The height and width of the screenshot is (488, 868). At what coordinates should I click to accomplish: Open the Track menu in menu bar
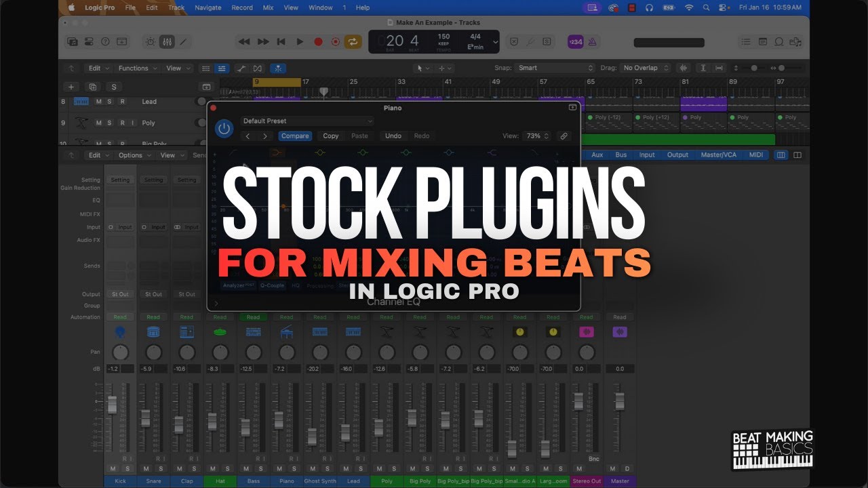pyautogui.click(x=176, y=7)
